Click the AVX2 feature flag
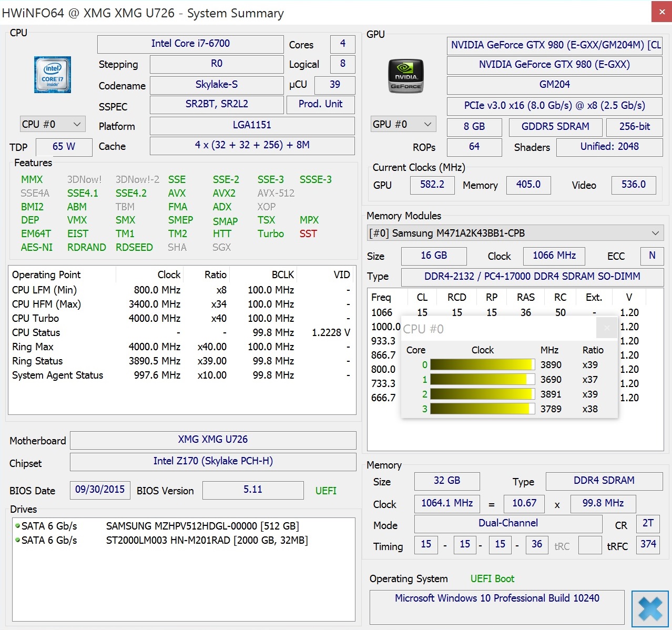The image size is (672, 630). (224, 194)
